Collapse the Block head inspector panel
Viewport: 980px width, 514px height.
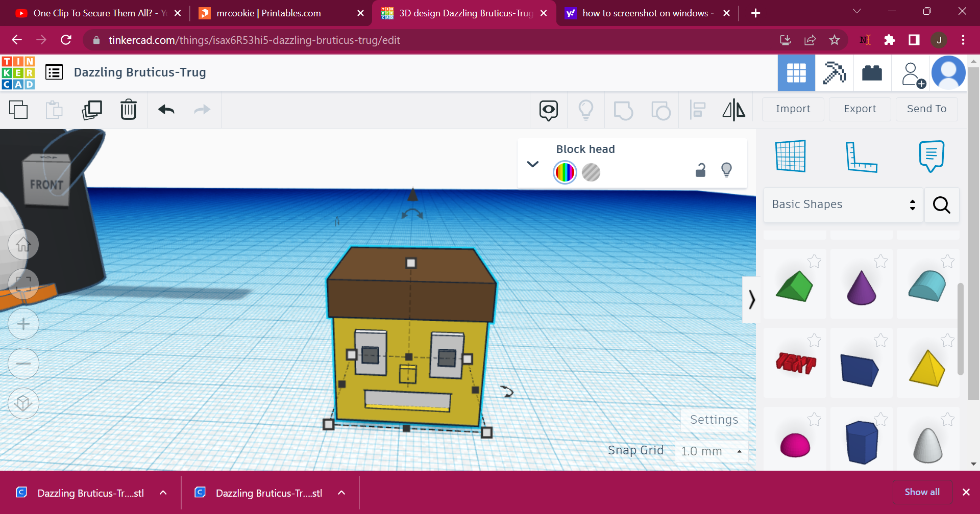[533, 164]
